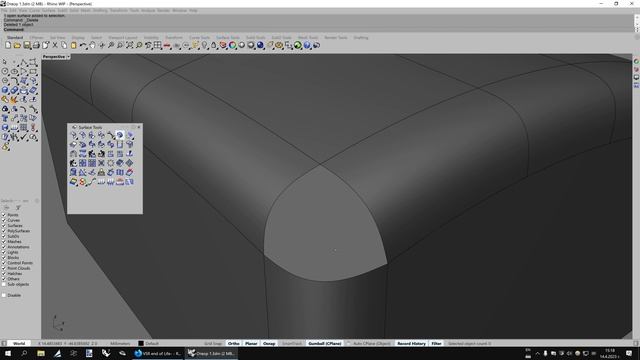Switch to the Surface Tools toolbar tab
Viewport: 640px width, 360px height.
[228, 38]
